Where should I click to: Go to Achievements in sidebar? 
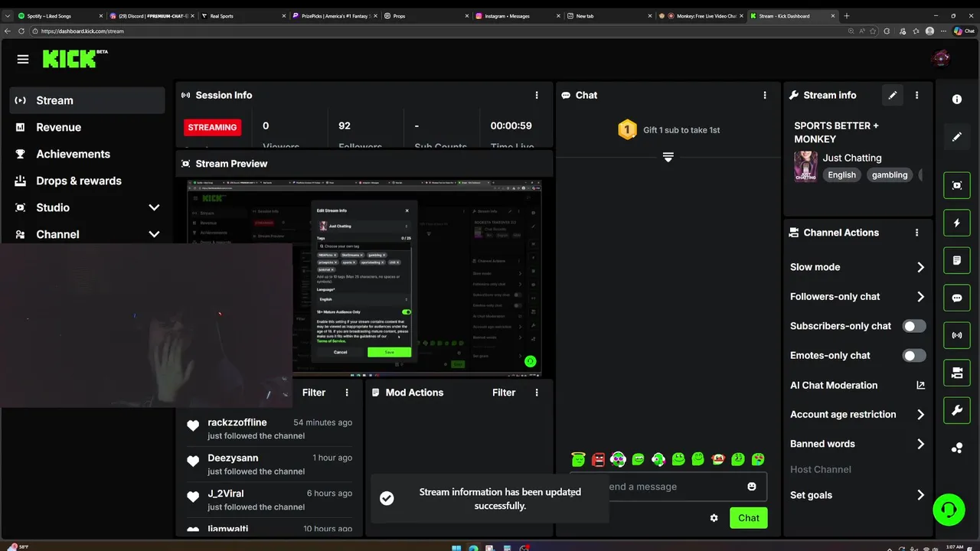[x=87, y=154]
